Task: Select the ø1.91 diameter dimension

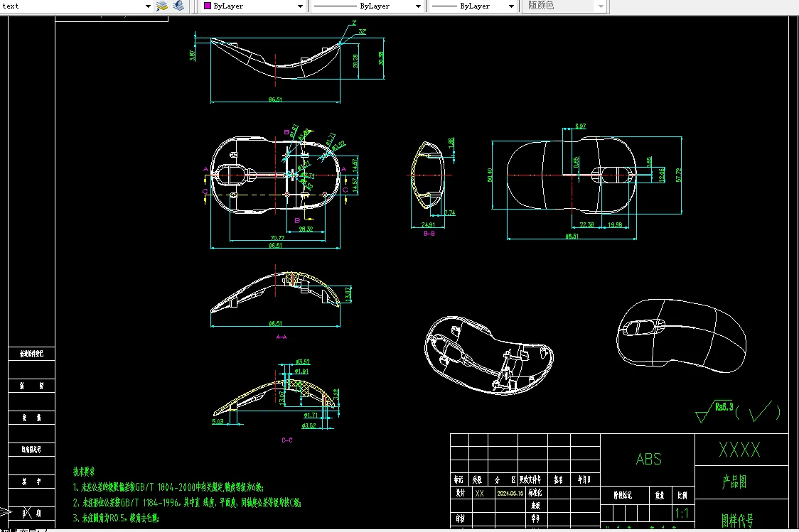Action: (301, 371)
